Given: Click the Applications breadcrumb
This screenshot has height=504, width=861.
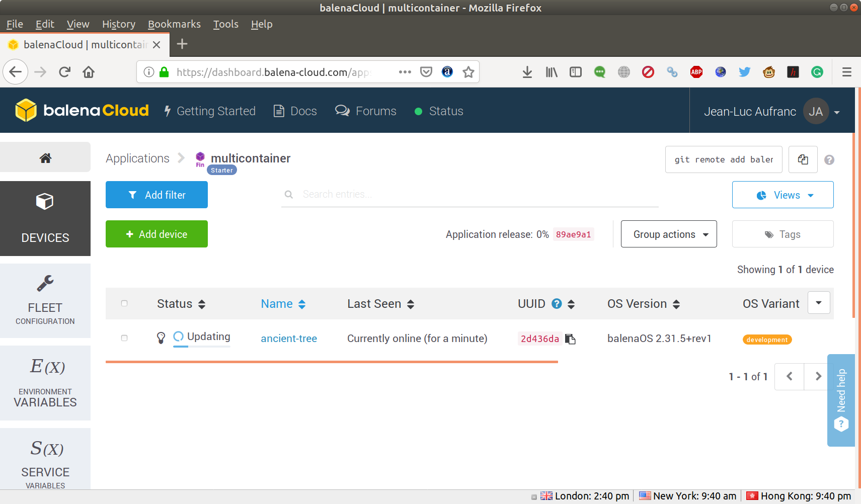Looking at the screenshot, I should coord(137,158).
